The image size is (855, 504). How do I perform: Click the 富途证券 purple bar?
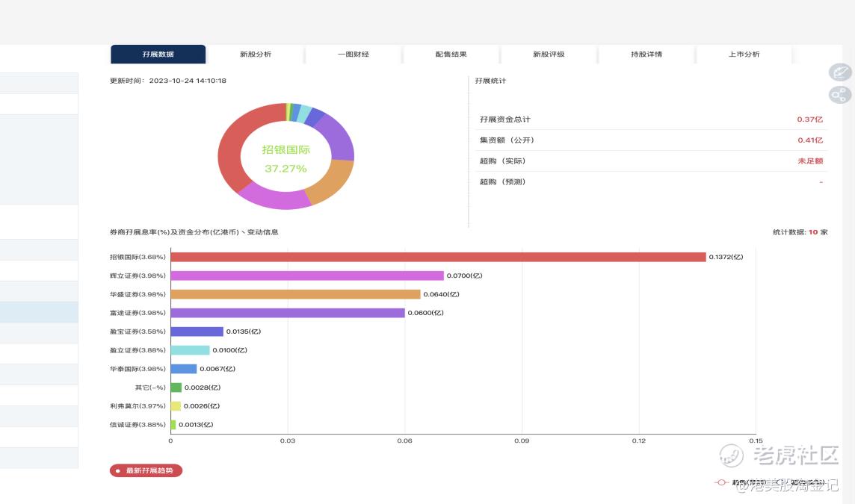tap(288, 313)
